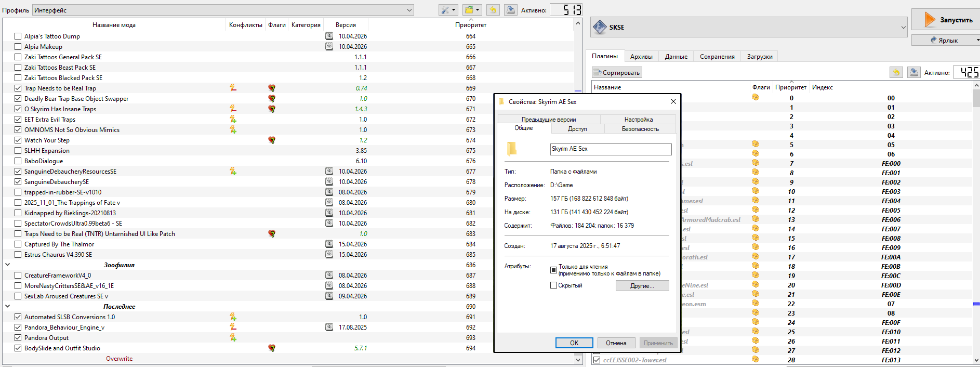Viewport: 980px width, 367px height.
Task: Open the Сохранения tab
Action: 717,57
